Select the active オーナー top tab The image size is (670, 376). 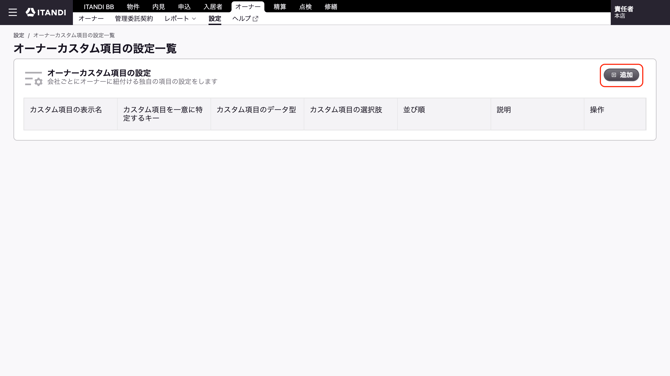click(248, 7)
